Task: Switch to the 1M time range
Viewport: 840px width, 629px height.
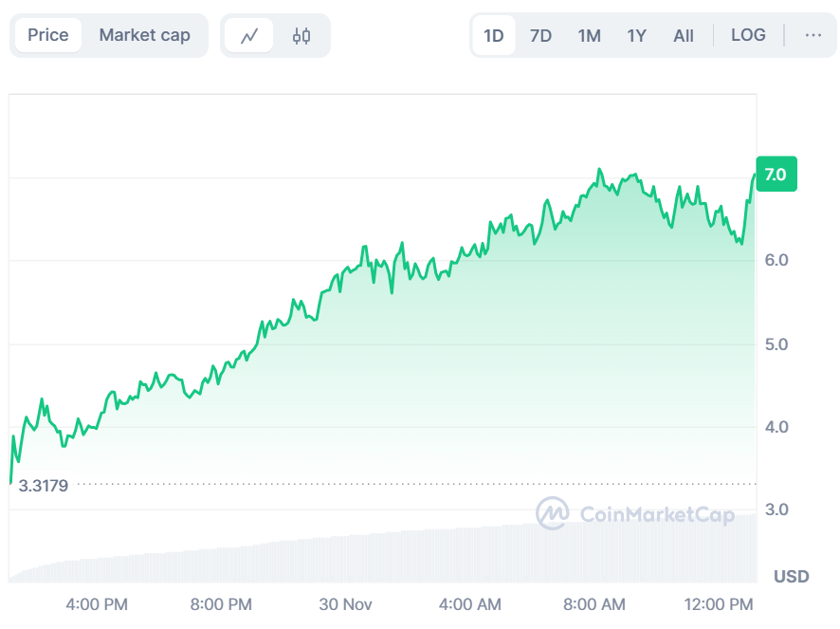Action: coord(589,36)
